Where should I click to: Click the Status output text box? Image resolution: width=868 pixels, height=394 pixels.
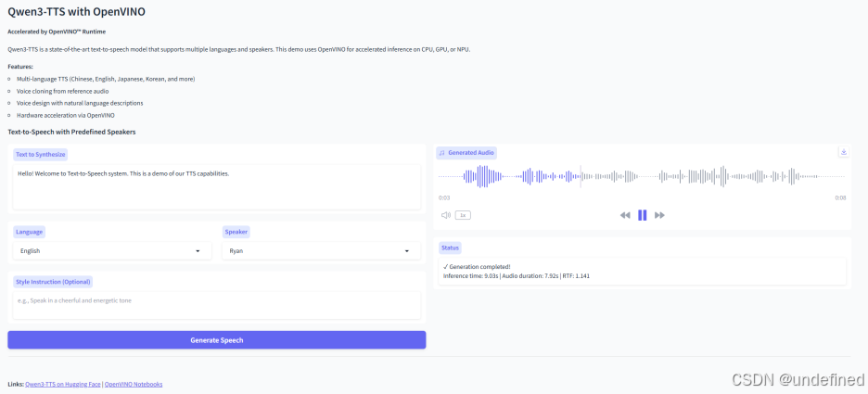pyautogui.click(x=642, y=271)
